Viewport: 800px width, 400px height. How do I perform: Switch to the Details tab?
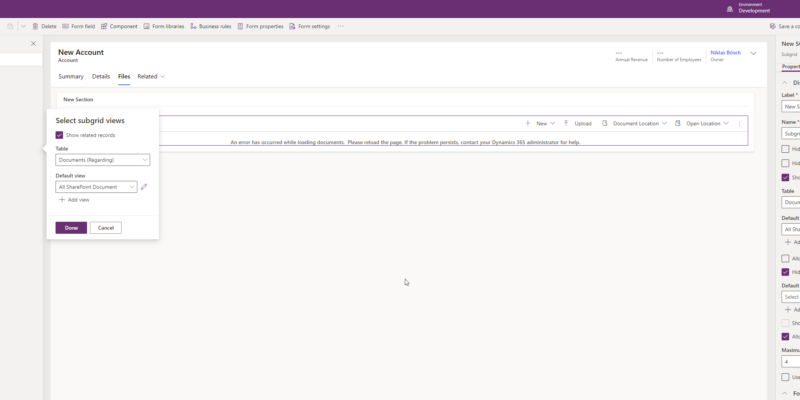pos(101,77)
